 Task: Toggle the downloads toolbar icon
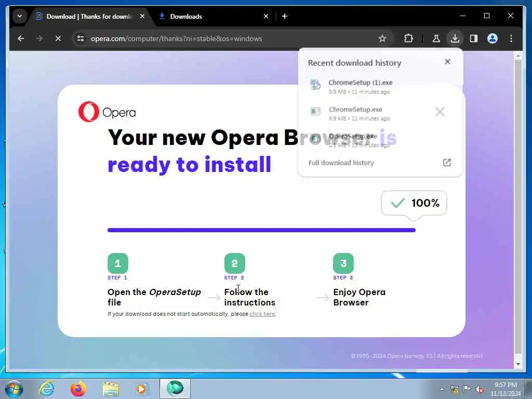(455, 38)
